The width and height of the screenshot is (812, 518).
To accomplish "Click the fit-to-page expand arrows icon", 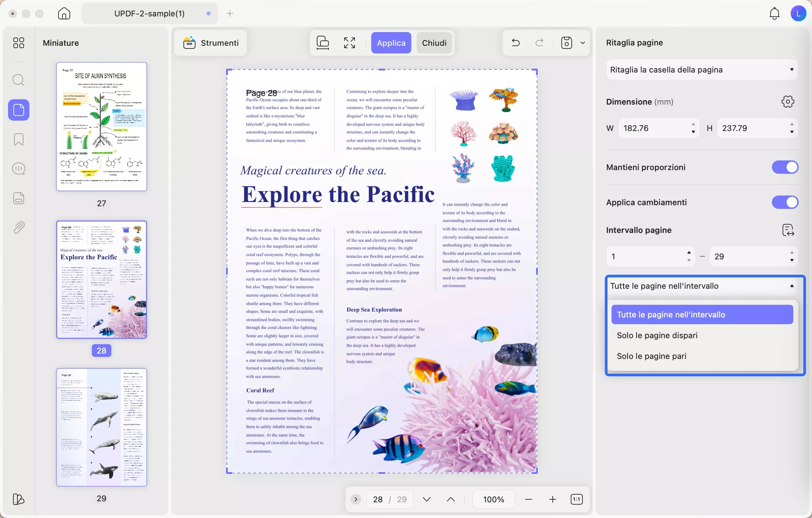I will coord(349,43).
